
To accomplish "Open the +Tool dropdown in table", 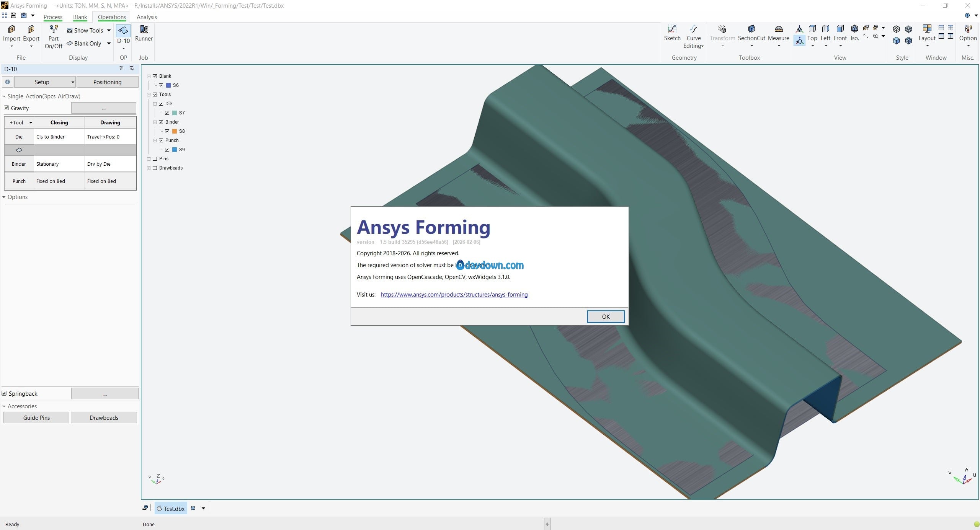I will pos(19,122).
